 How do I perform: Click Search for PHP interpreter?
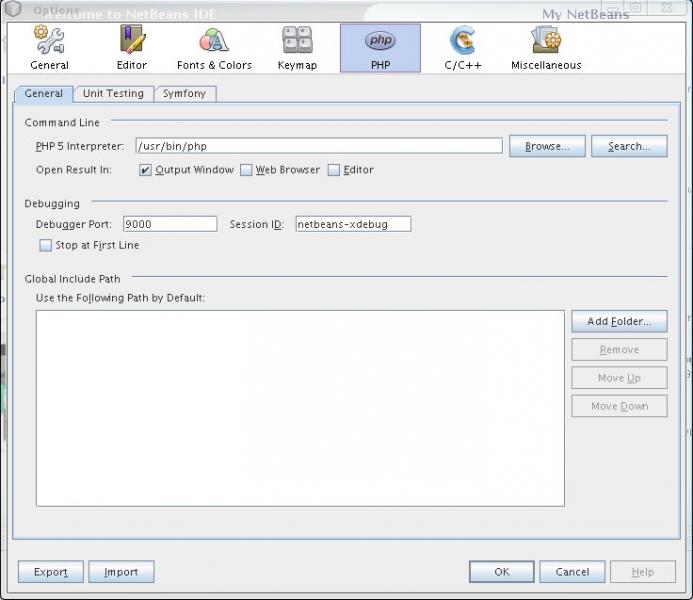point(629,146)
